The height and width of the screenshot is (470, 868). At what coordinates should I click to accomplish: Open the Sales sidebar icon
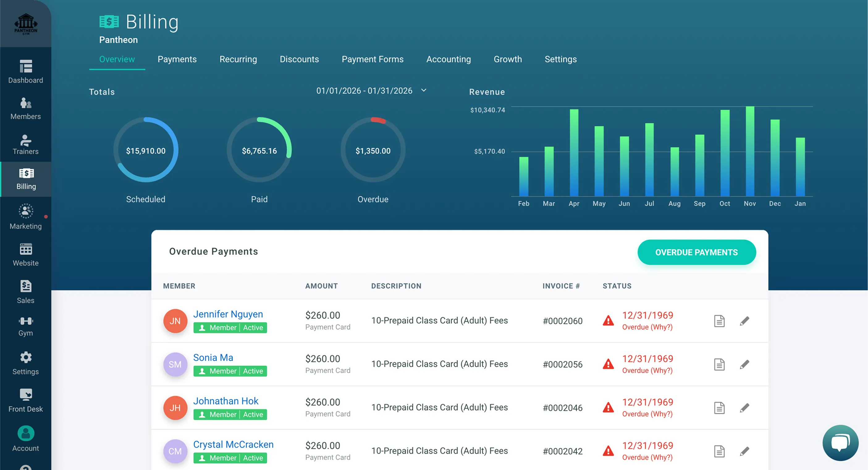pyautogui.click(x=26, y=286)
